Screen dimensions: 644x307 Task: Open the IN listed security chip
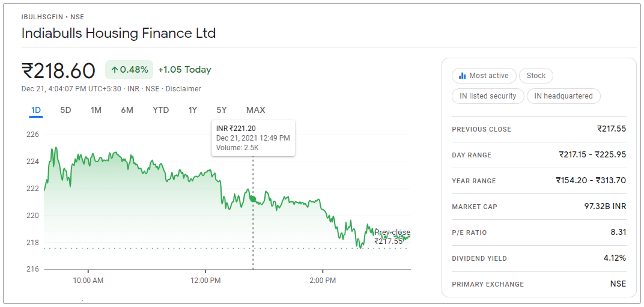pyautogui.click(x=488, y=96)
